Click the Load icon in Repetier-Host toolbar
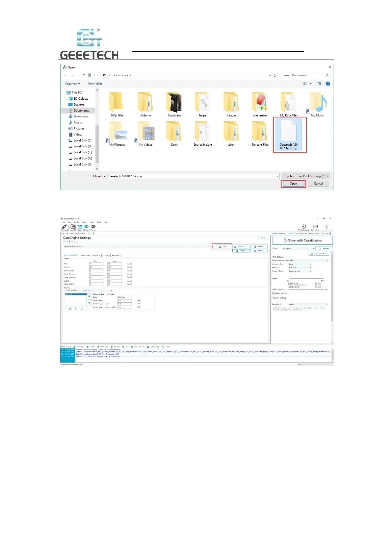392x554 pixels. (73, 227)
